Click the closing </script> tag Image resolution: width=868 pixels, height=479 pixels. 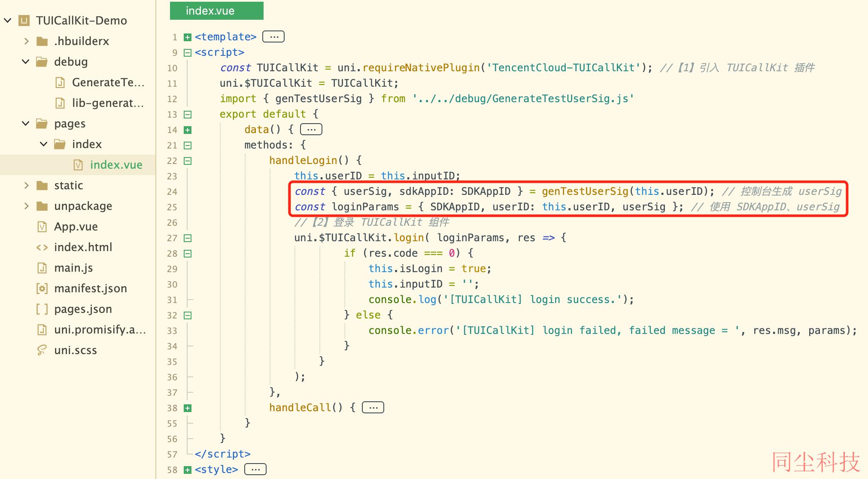(x=222, y=454)
